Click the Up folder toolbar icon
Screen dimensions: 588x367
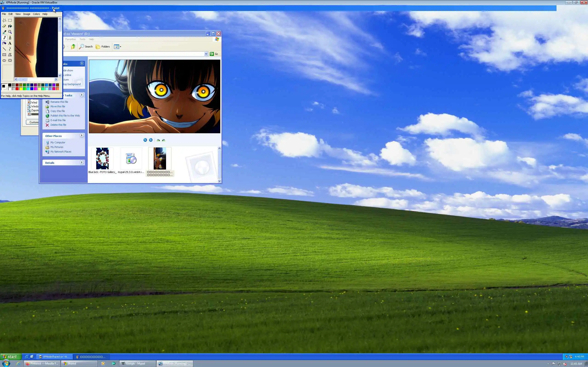pos(73,47)
